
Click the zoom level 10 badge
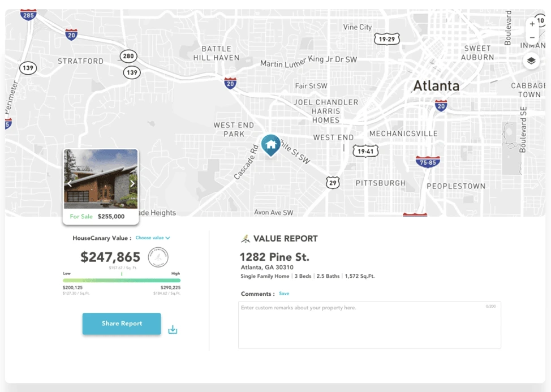coord(542,20)
